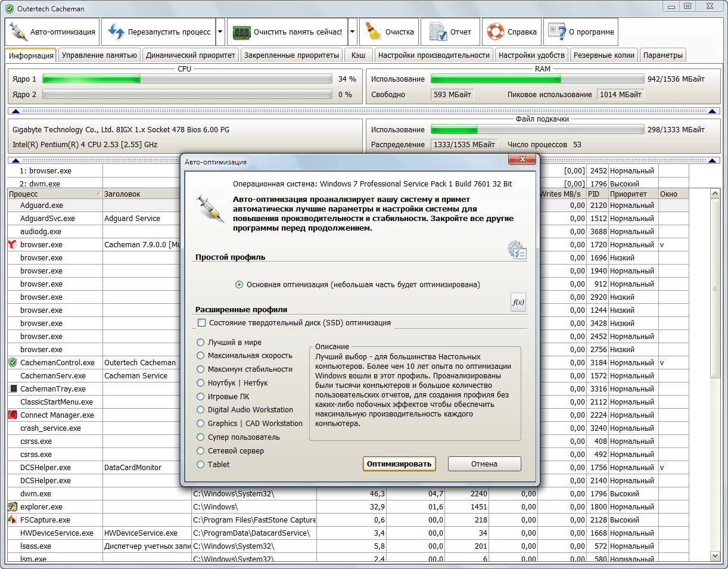Click the RAM Использование progress bar
728x569 pixels.
(x=537, y=79)
